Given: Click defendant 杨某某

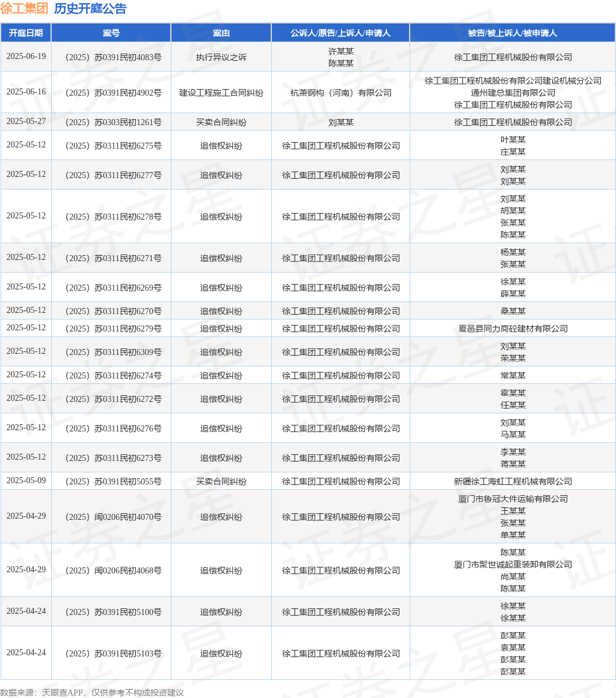Looking at the screenshot, I should pyautogui.click(x=513, y=252).
